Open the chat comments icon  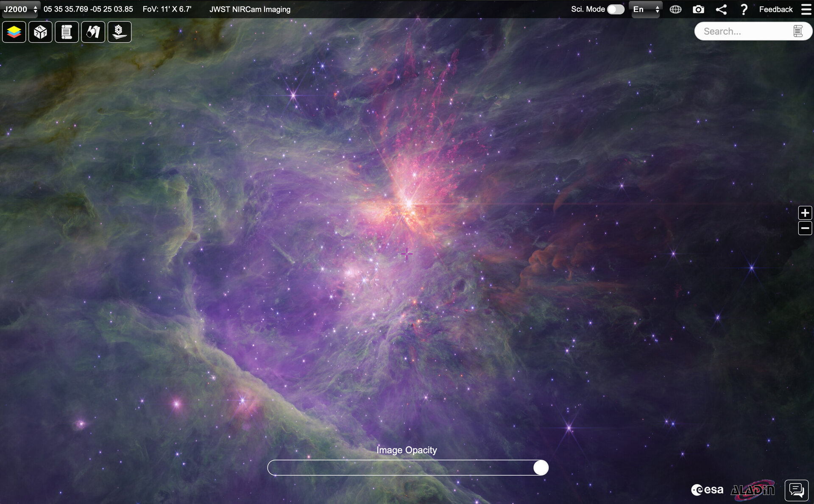(x=796, y=490)
